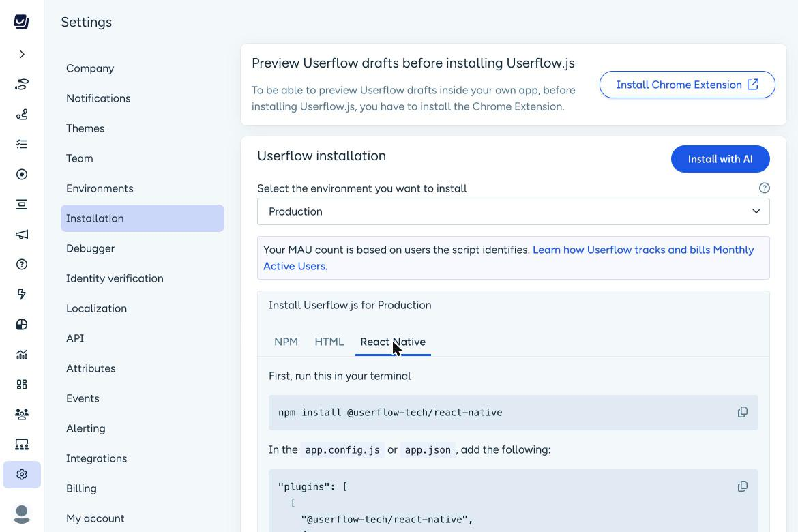The width and height of the screenshot is (798, 532).
Task: Click the app.json inline code
Action: (428, 450)
